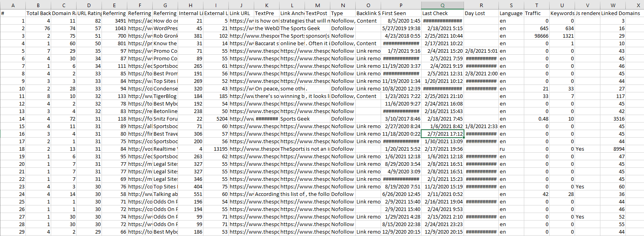Click the total backlinks value 76

click(38, 28)
